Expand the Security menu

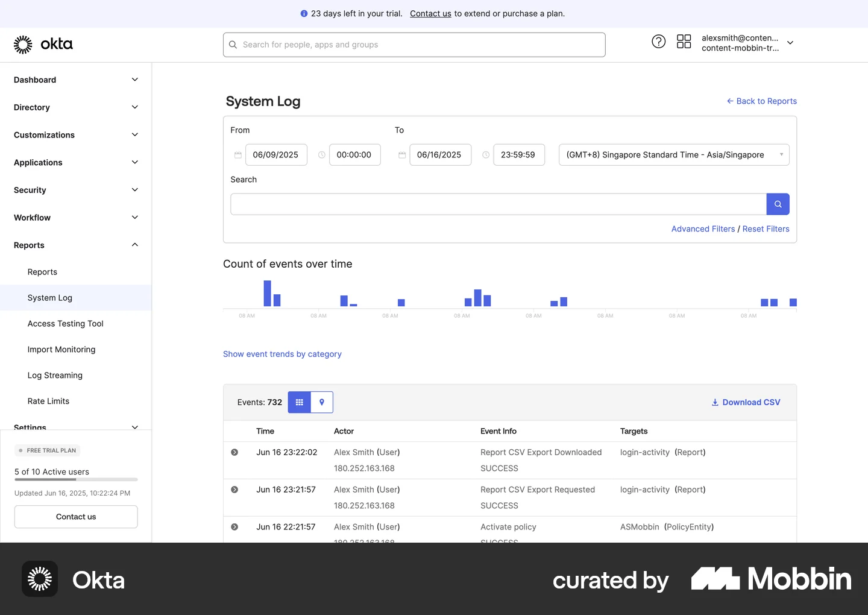tap(76, 190)
